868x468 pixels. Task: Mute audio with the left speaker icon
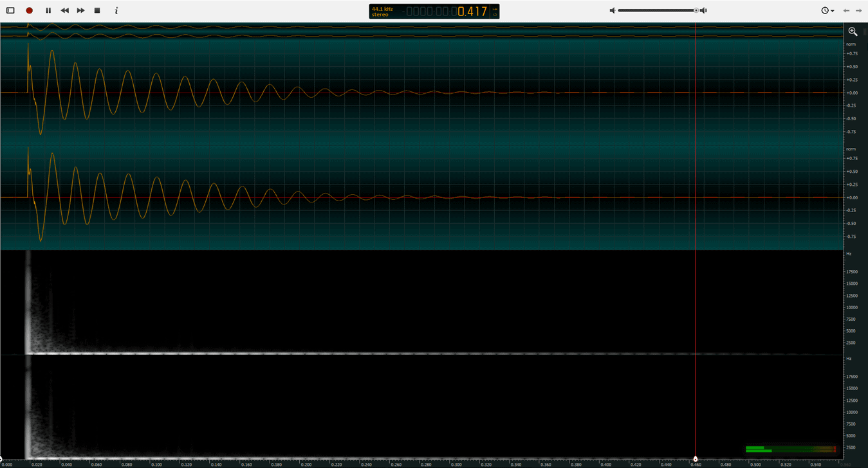pyautogui.click(x=613, y=10)
